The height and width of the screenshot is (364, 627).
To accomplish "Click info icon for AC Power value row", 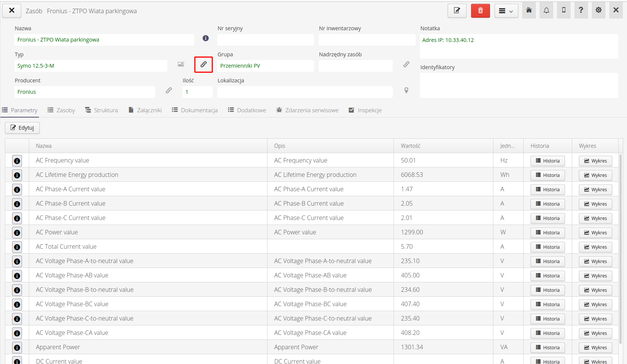I will coord(17,233).
